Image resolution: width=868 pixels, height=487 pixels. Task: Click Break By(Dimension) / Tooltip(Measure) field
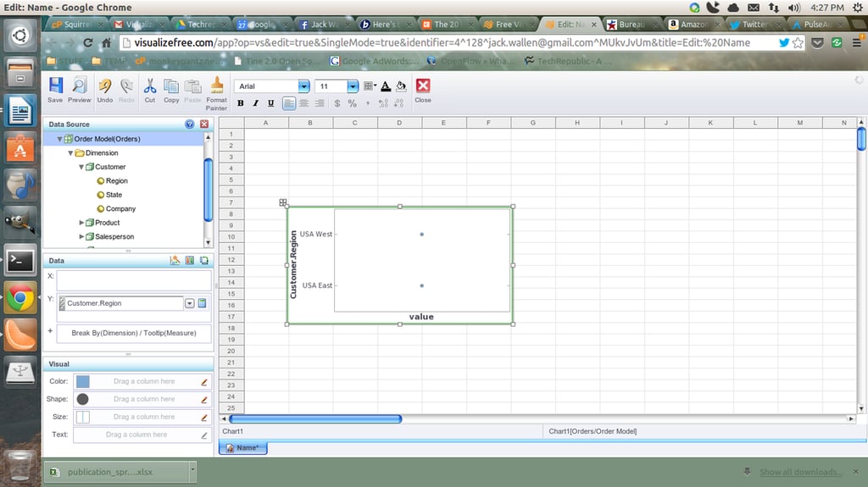[134, 333]
